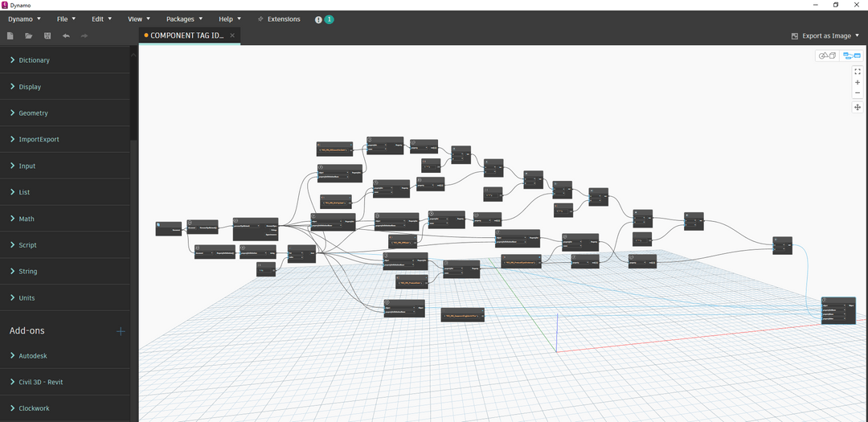Click the Open folder icon
Image resolution: width=868 pixels, height=422 pixels.
pos(29,35)
